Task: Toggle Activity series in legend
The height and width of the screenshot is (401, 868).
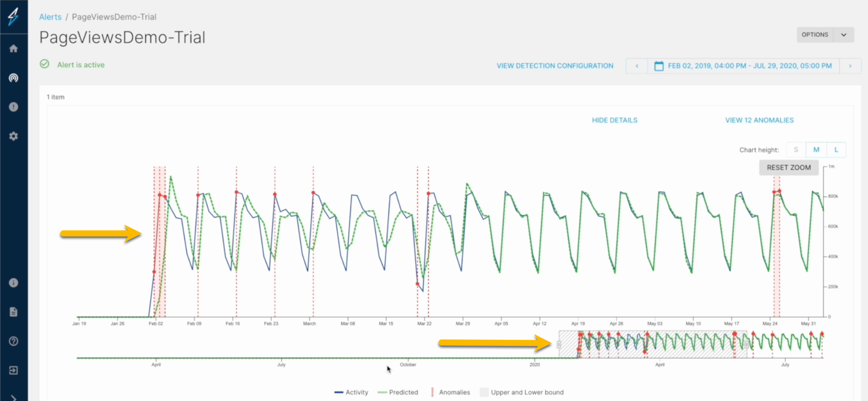Action: point(351,392)
